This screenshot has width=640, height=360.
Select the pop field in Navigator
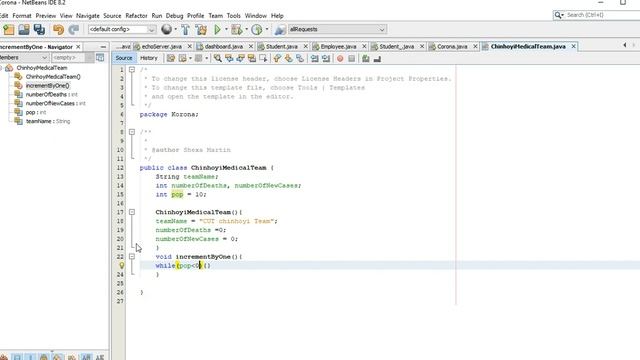[36, 112]
